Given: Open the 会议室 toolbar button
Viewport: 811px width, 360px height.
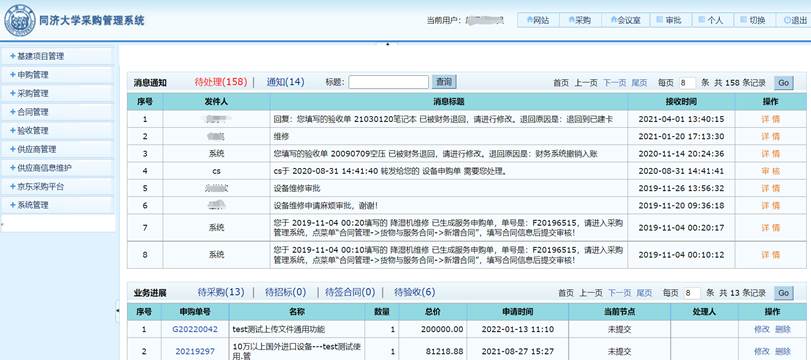Looking at the screenshot, I should [625, 20].
